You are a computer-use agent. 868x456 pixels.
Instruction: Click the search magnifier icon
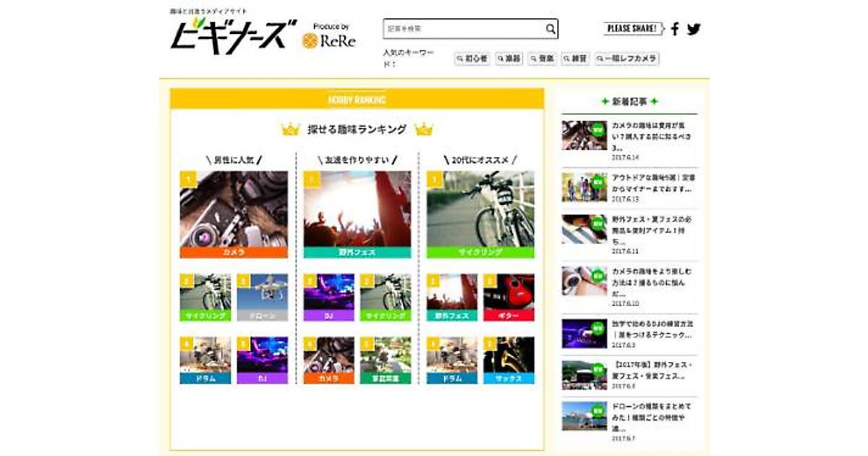point(551,29)
